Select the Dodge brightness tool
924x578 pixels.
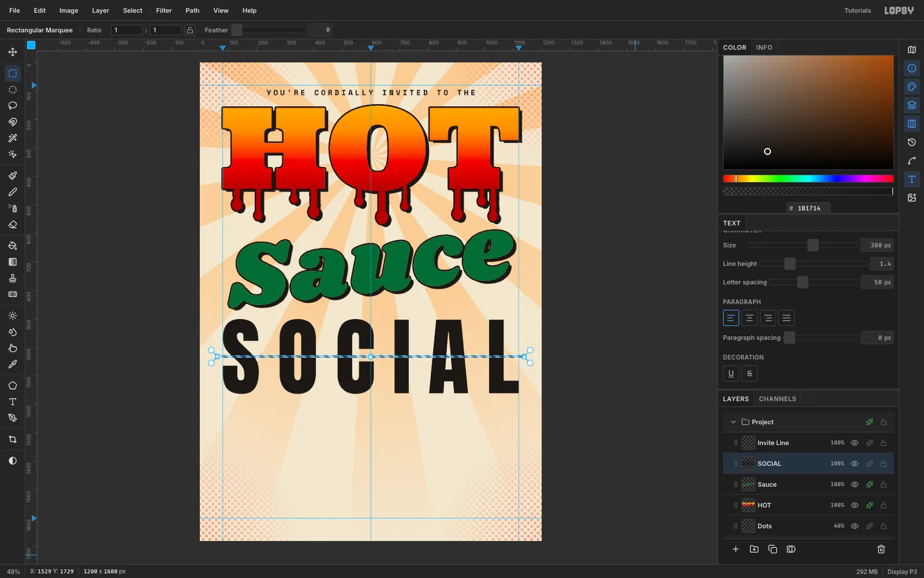pos(13,316)
